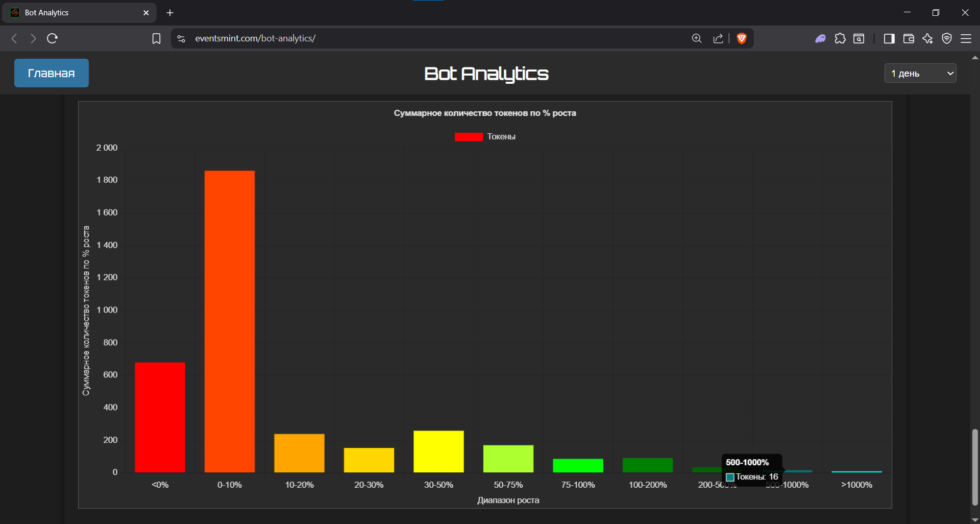Toggle the Токены legend dataset visibility
Image resolution: width=980 pixels, height=524 pixels.
coord(484,137)
